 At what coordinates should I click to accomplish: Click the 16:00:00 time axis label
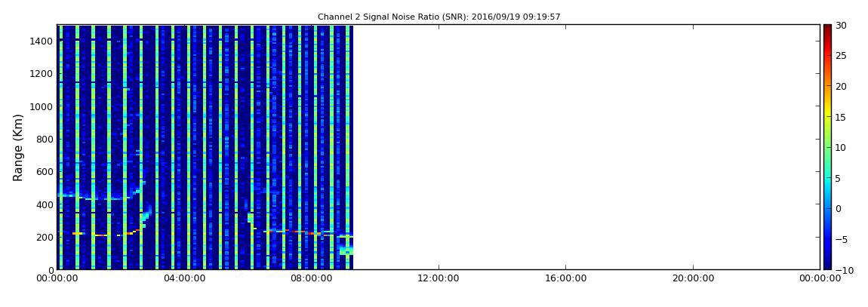[566, 279]
